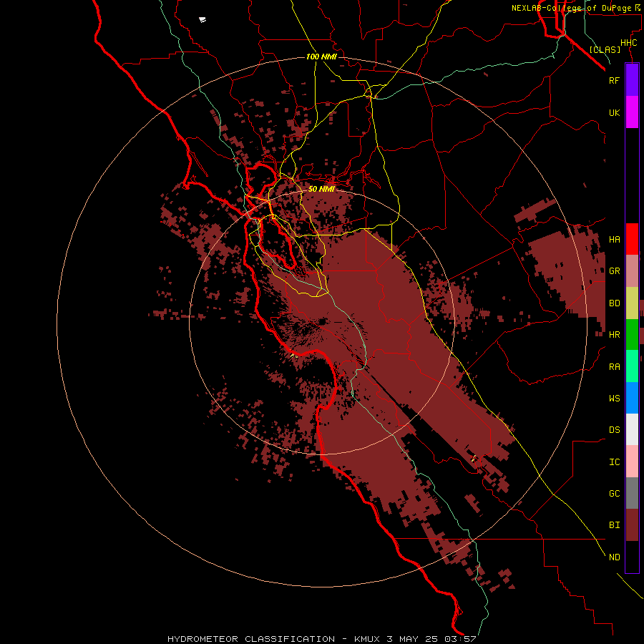Click the blue WS legend color swatch

click(632, 398)
